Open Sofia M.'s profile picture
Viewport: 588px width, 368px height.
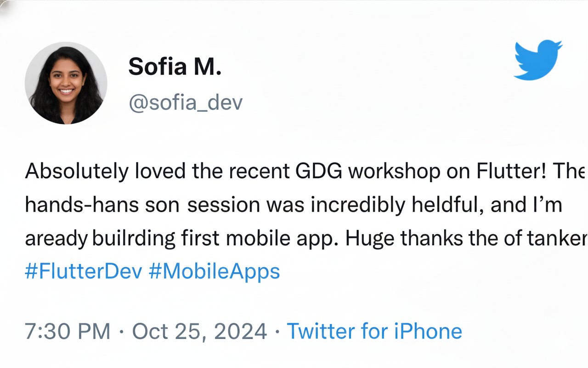point(66,83)
